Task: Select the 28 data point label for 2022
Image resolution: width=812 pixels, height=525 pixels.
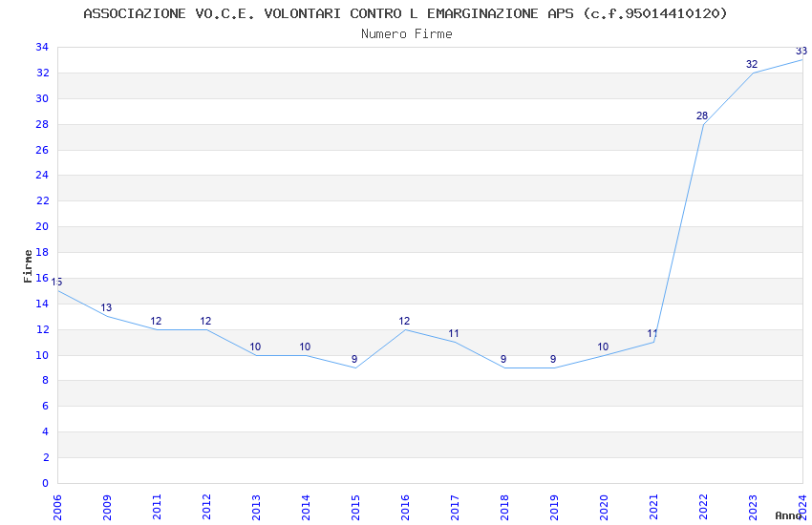Action: (702, 115)
